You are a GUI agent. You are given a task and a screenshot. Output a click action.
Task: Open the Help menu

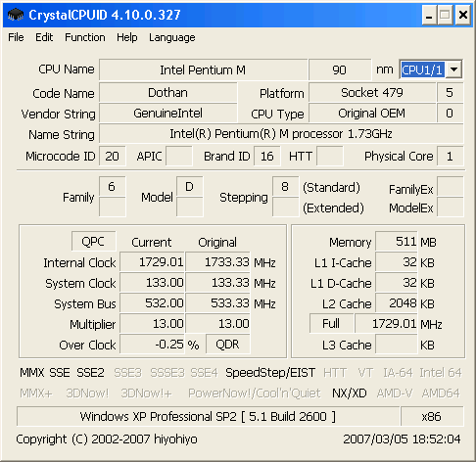[127, 37]
